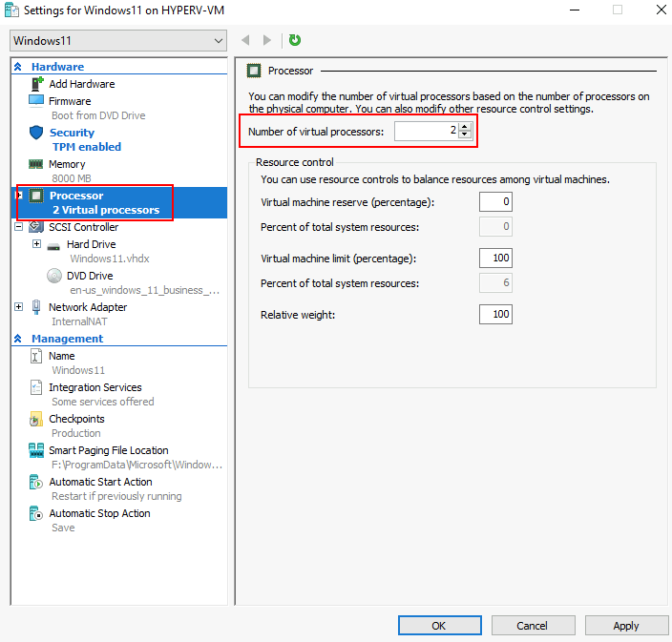
Task: Click the Hard Drive icon
Action: (53, 246)
